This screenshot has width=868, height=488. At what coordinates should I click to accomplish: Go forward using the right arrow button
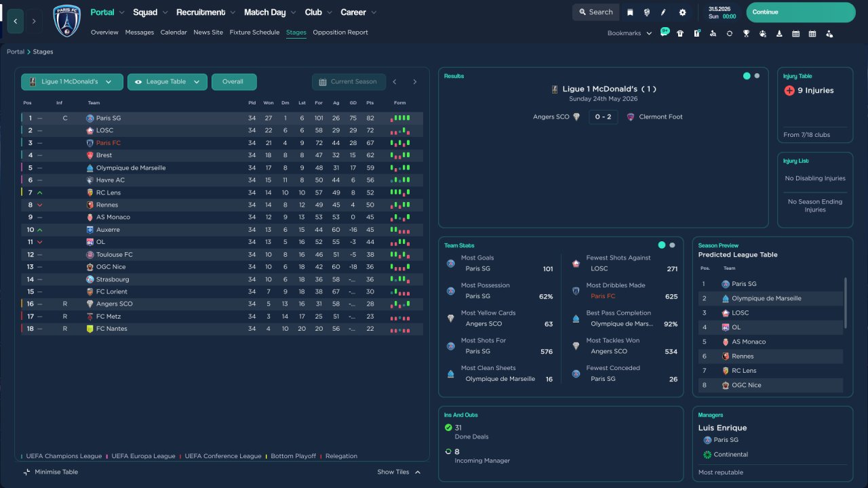point(34,21)
